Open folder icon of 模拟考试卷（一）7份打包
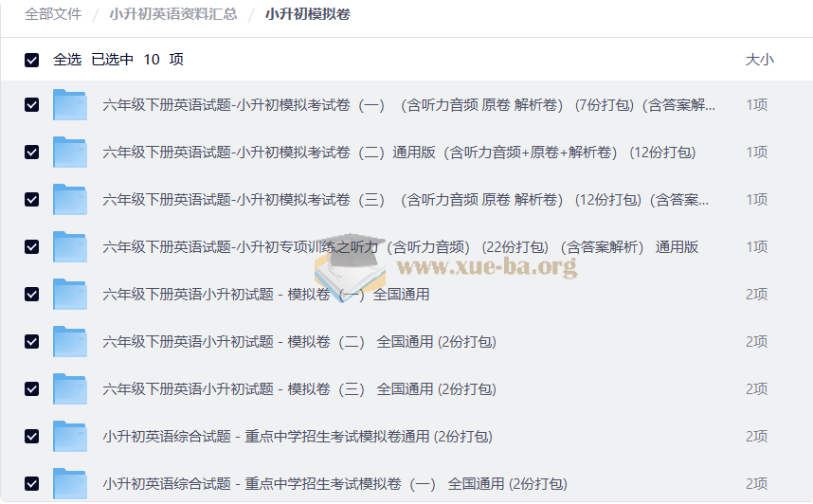813x504 pixels. click(x=69, y=105)
